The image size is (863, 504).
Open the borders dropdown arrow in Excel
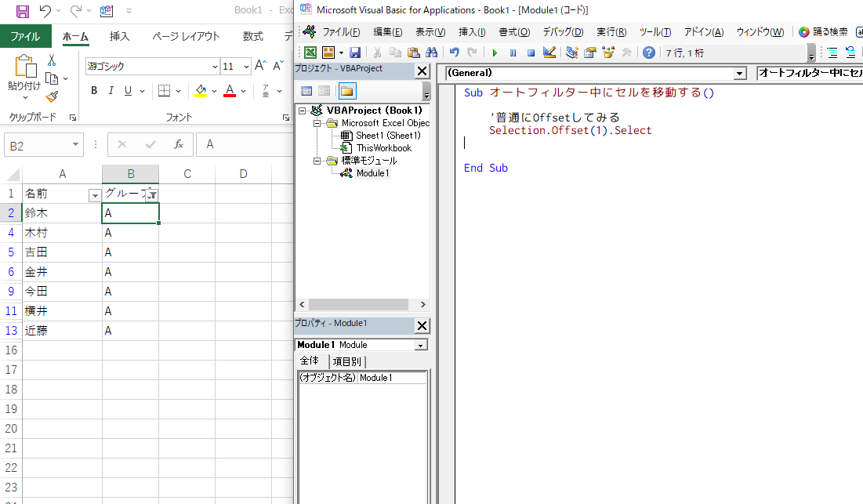(179, 92)
